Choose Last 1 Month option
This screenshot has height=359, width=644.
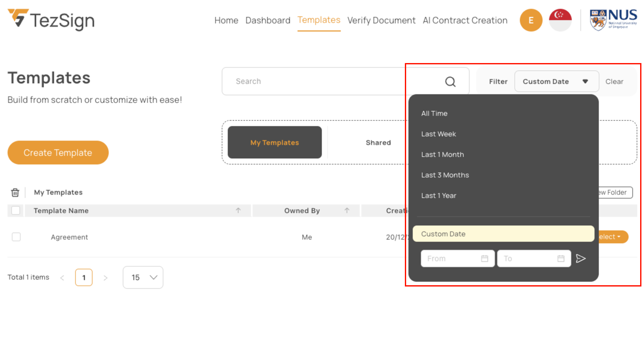tap(442, 154)
